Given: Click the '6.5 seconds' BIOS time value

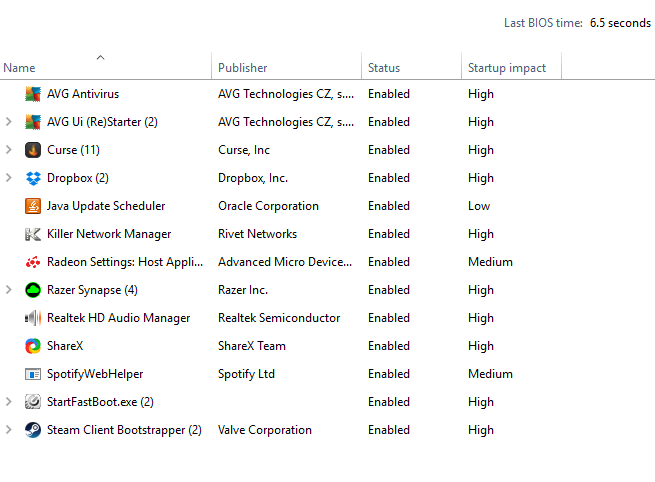Looking at the screenshot, I should [x=620, y=23].
